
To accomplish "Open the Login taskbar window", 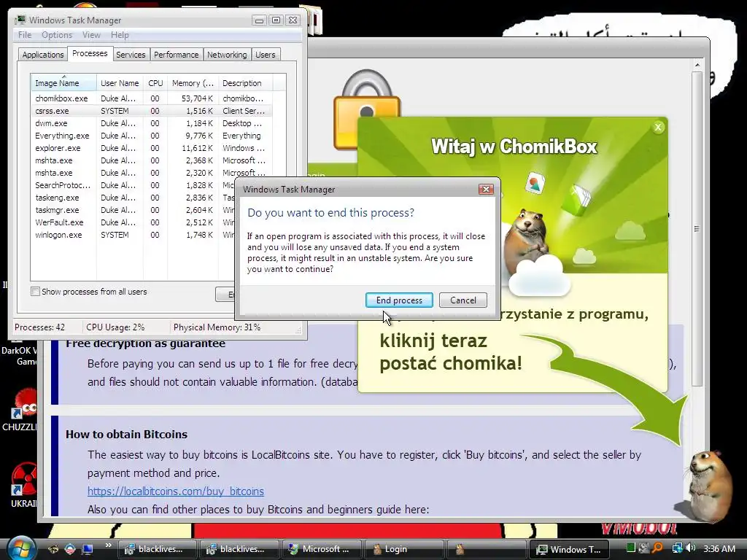I will (403, 549).
